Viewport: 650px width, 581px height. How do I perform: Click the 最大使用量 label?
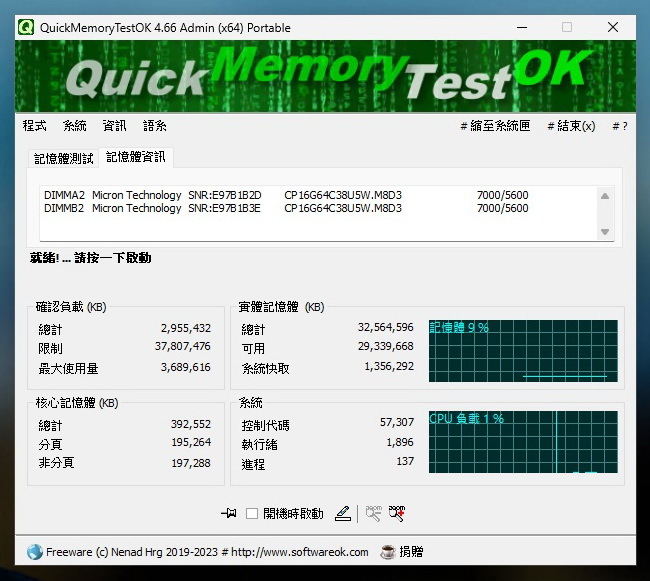(x=68, y=368)
